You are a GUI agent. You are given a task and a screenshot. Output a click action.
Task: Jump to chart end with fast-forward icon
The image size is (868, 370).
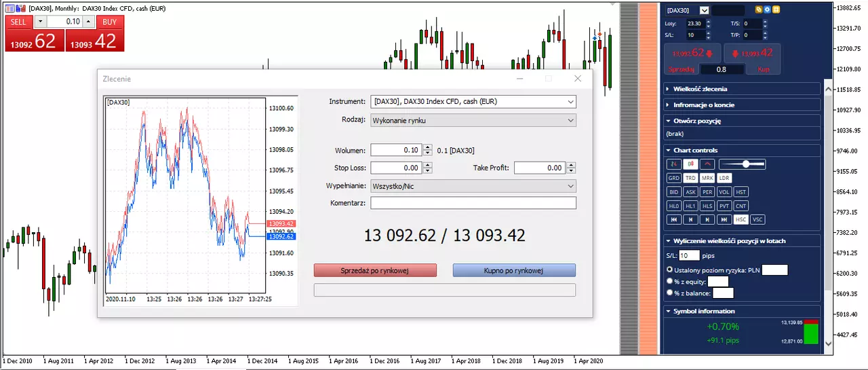pos(724,219)
